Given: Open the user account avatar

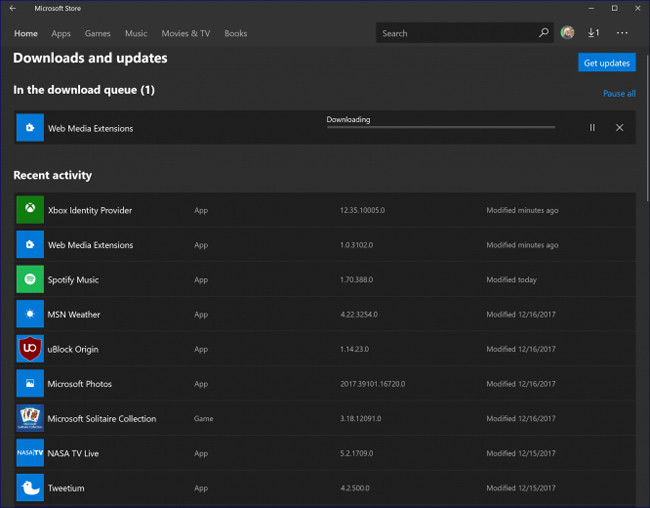Looking at the screenshot, I should tap(567, 32).
